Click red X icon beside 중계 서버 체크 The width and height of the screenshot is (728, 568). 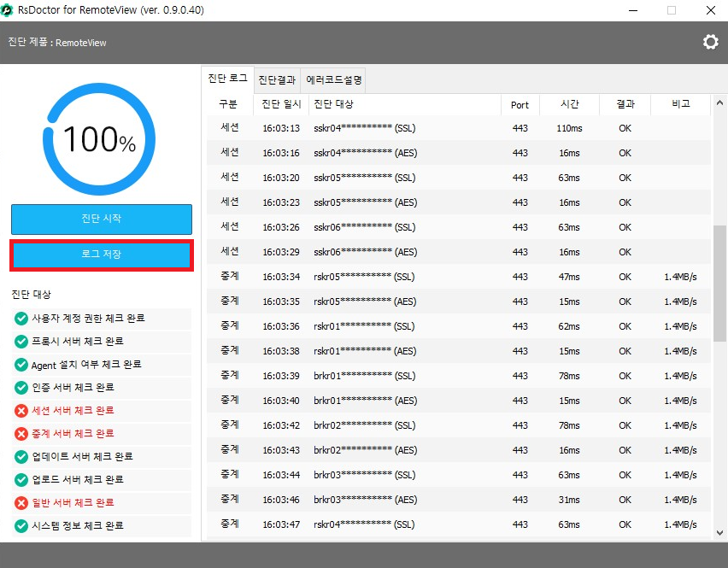[21, 434]
